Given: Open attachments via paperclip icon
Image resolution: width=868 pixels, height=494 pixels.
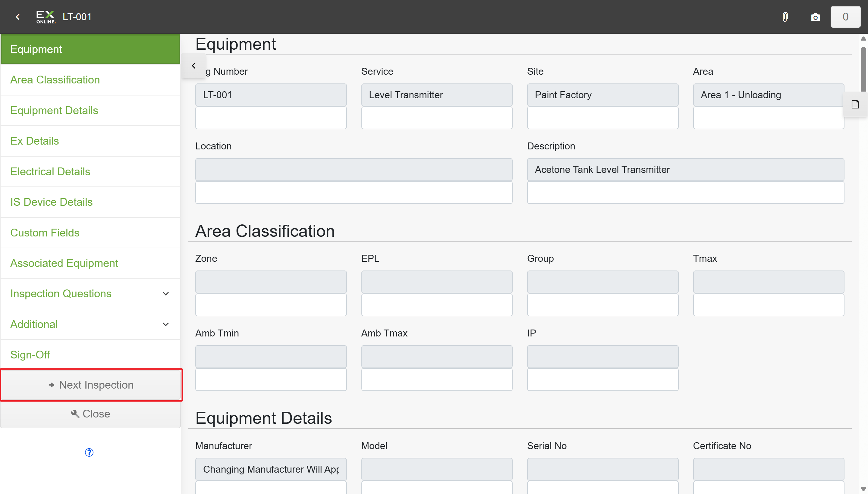Looking at the screenshot, I should [x=785, y=17].
